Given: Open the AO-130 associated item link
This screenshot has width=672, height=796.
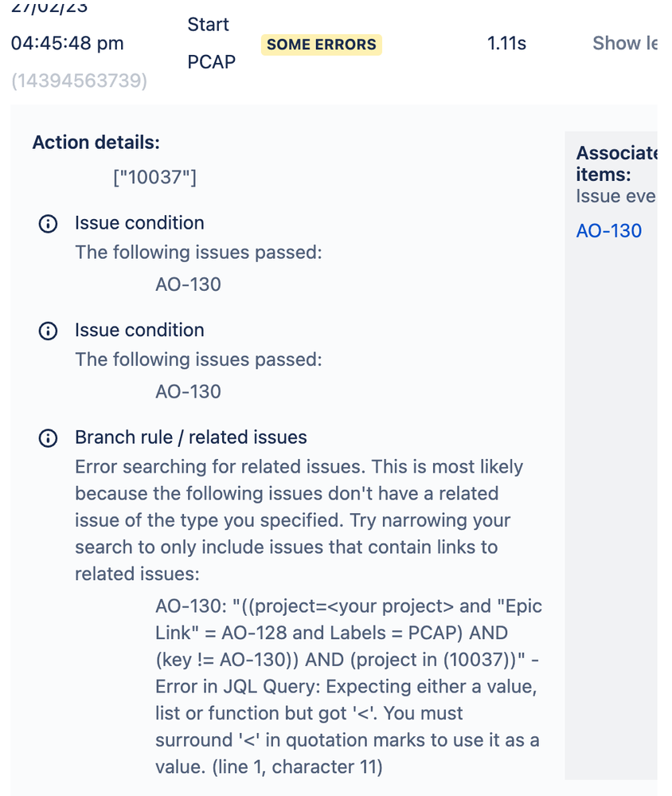Looking at the screenshot, I should (x=608, y=231).
